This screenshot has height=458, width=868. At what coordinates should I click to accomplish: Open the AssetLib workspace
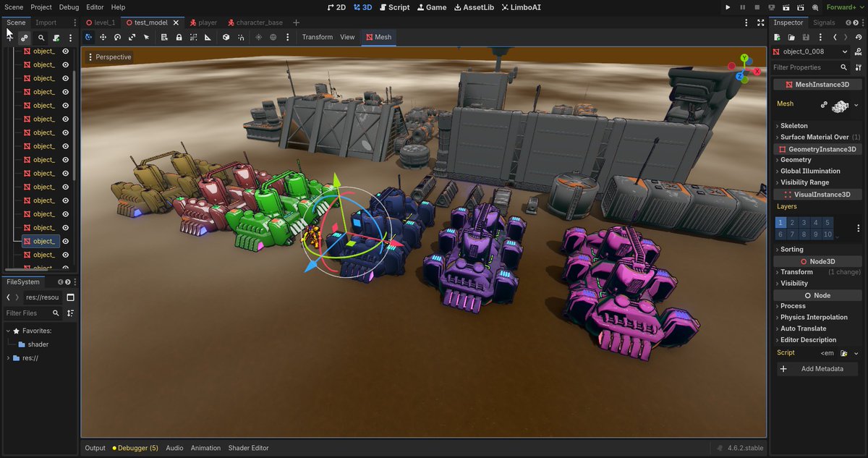pos(474,7)
